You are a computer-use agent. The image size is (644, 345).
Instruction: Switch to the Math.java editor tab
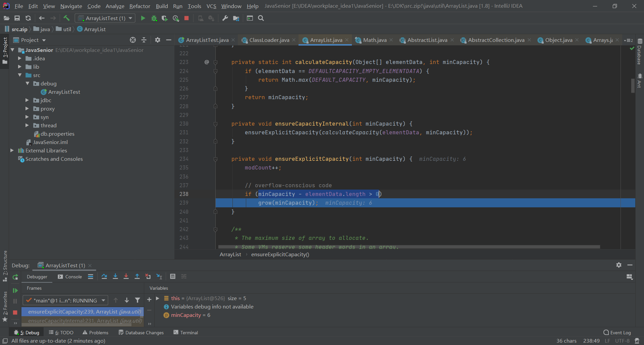coord(374,40)
